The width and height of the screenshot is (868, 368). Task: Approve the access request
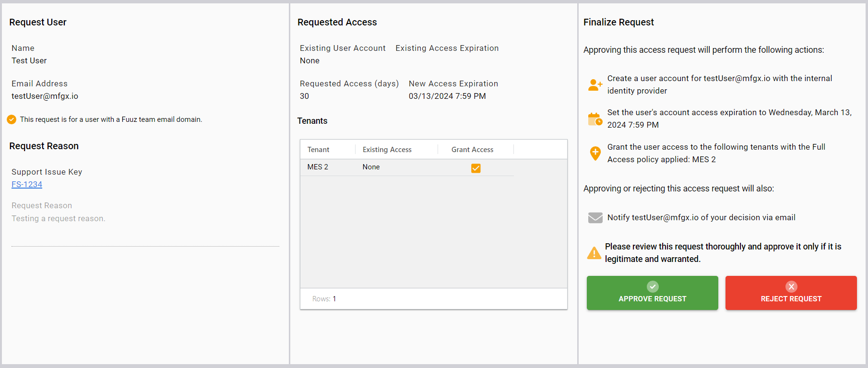[652, 293]
